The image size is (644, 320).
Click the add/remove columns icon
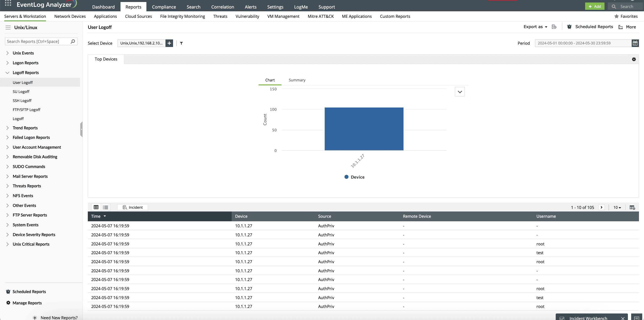(x=632, y=207)
